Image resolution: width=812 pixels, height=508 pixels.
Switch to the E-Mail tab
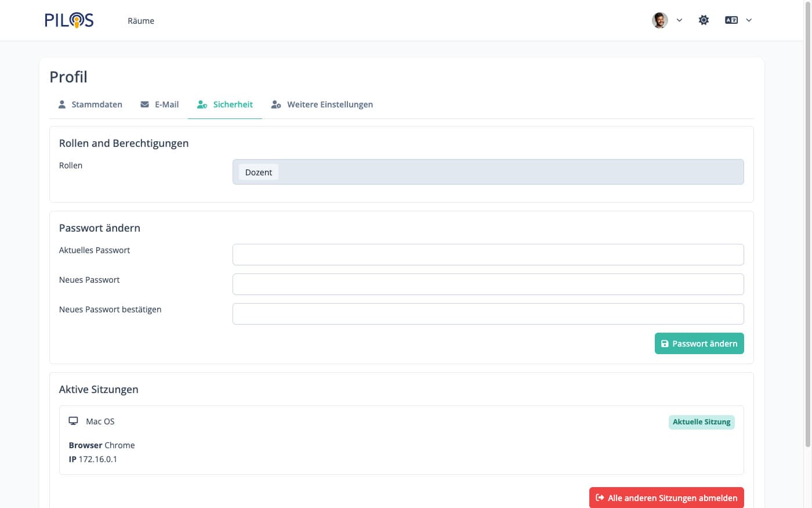(x=166, y=105)
